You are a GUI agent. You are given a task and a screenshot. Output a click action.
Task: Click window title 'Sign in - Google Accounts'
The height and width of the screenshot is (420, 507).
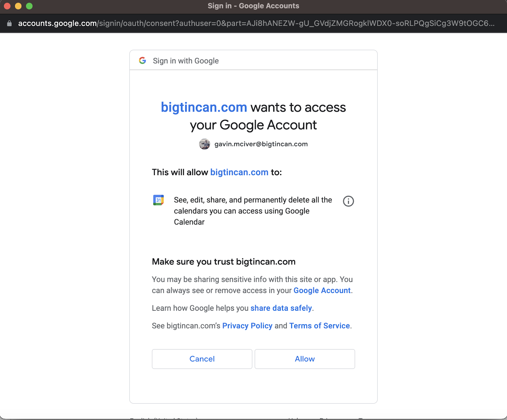click(253, 6)
